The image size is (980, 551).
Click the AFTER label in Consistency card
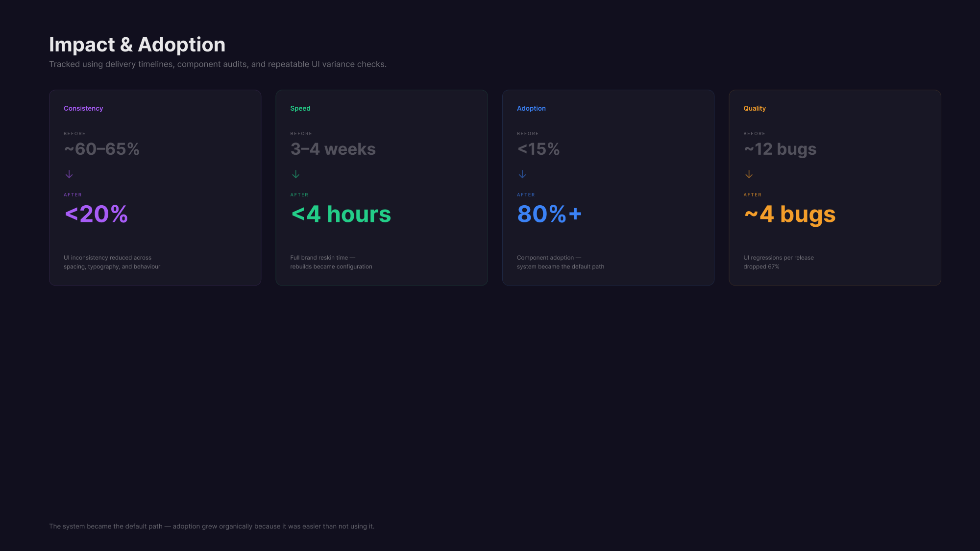pos(73,195)
